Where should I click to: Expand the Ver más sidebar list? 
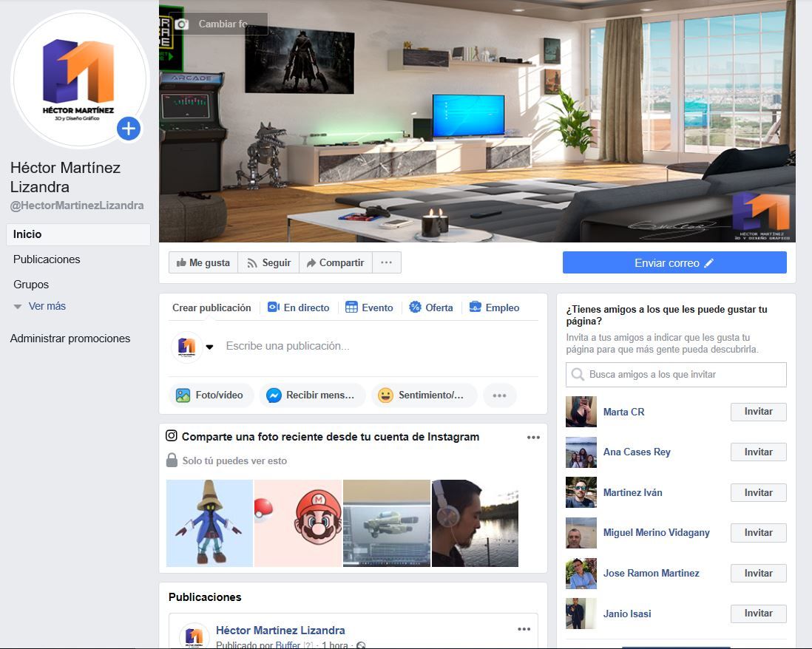(x=41, y=306)
